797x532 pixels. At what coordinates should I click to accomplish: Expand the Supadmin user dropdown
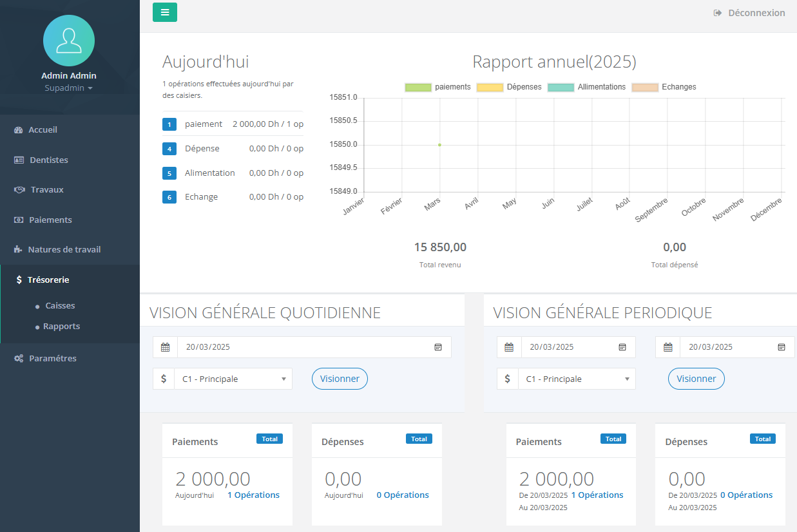pyautogui.click(x=68, y=88)
